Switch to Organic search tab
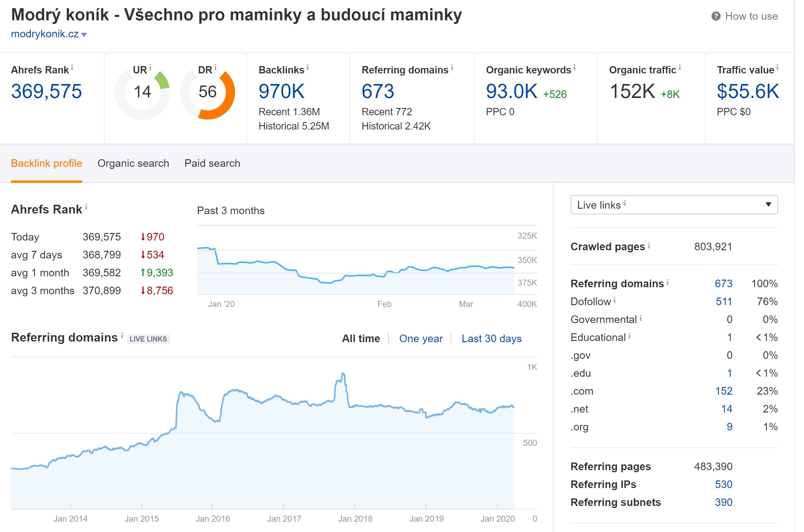The height and width of the screenshot is (532, 804). pyautogui.click(x=133, y=163)
